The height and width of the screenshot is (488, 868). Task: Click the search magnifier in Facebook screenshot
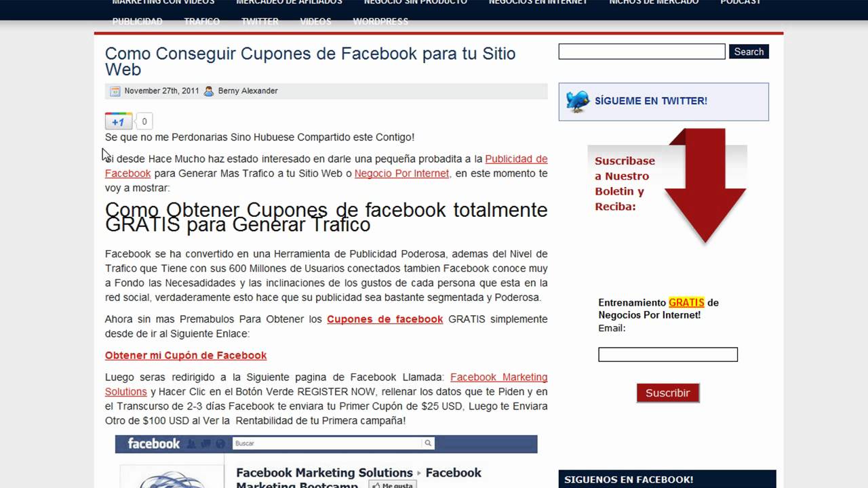point(428,443)
